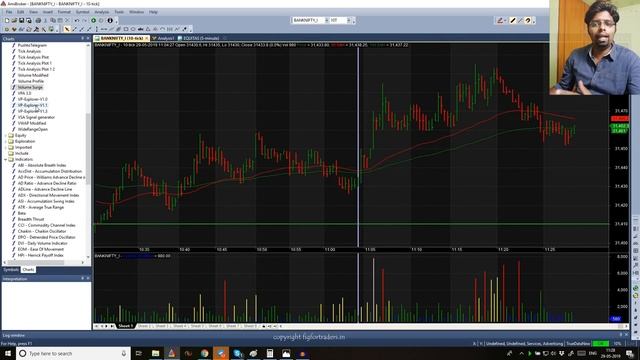Click the Open file toolbar icon

14,20
